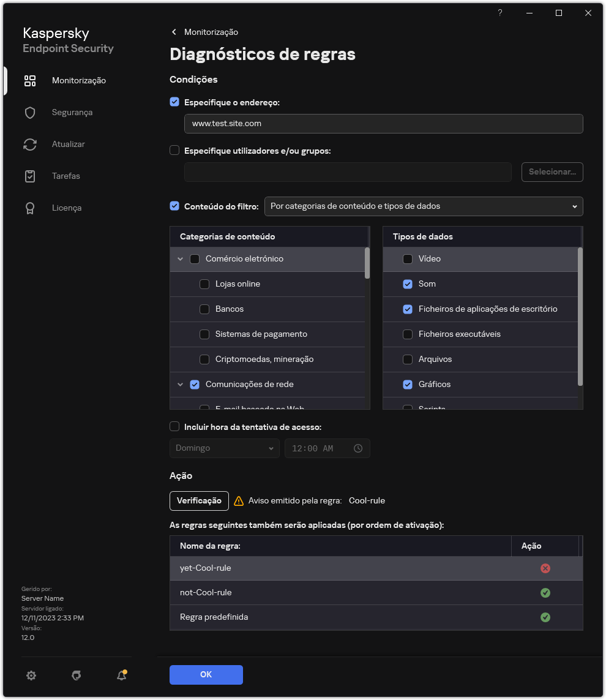Open the Monitorização section in sidebar
The width and height of the screenshot is (606, 700).
[78, 80]
